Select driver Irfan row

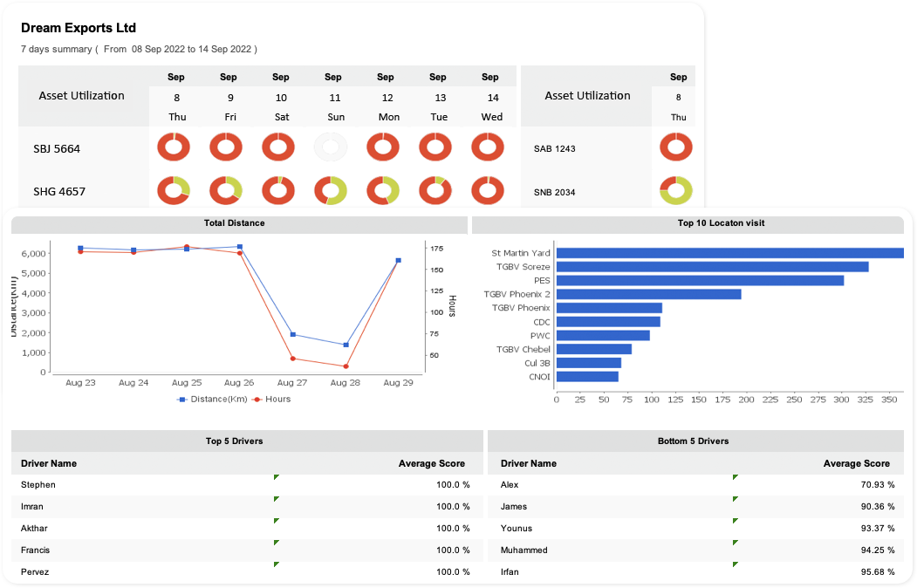pos(696,571)
